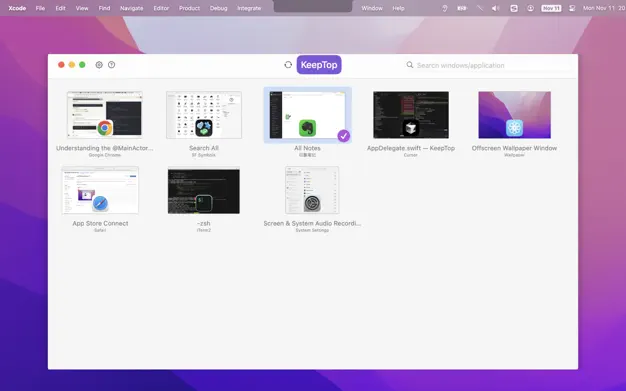
Task: Click the help question mark icon
Action: (x=111, y=65)
